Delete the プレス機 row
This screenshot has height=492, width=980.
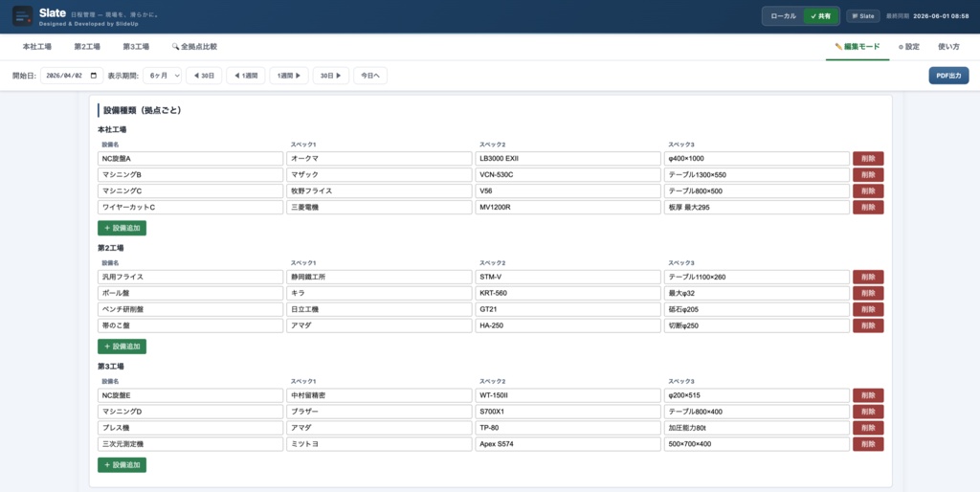868,428
